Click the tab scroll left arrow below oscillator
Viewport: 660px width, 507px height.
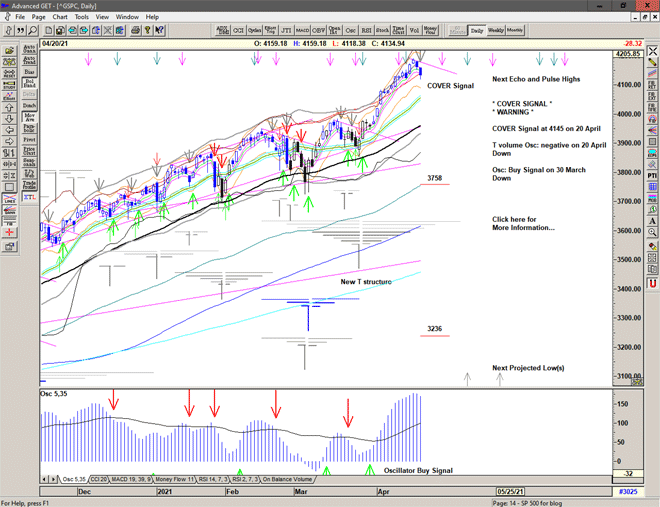coord(44,480)
